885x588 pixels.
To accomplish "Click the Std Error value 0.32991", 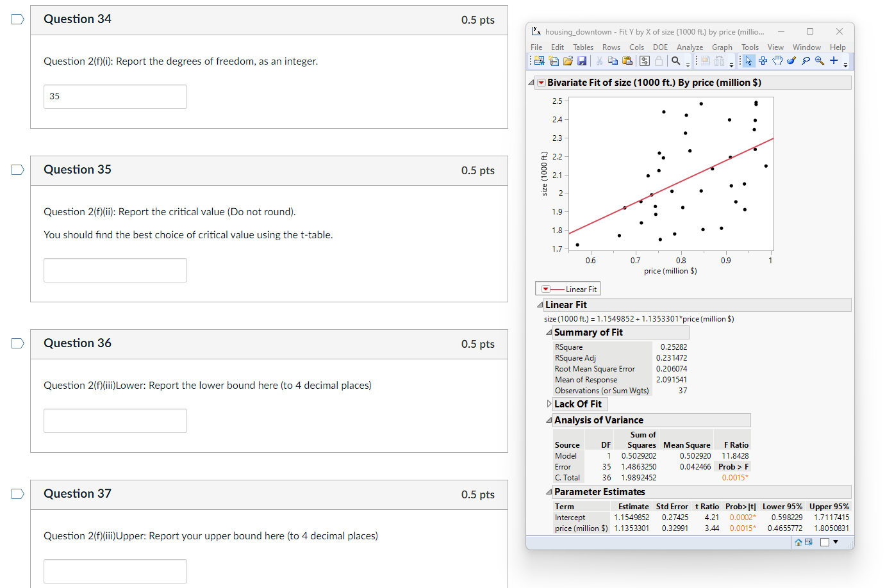I will (x=675, y=528).
